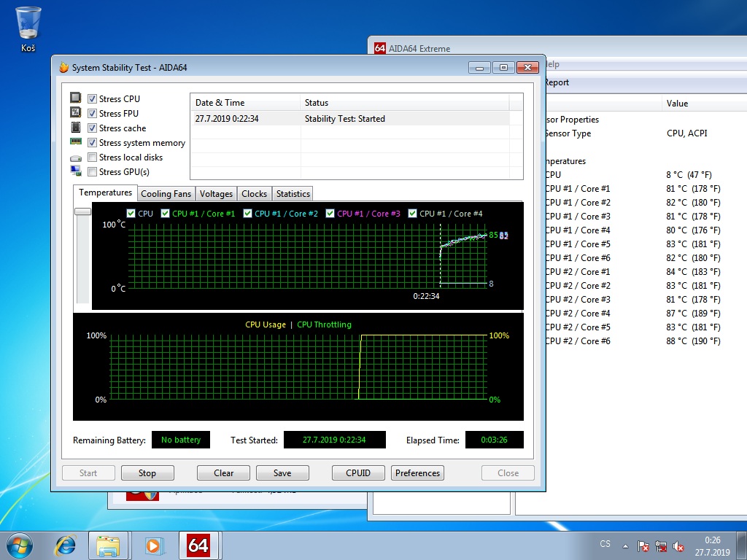This screenshot has height=560, width=747.
Task: Toggle the CPU #1 / Core #3 graph line
Action: pyautogui.click(x=330, y=214)
